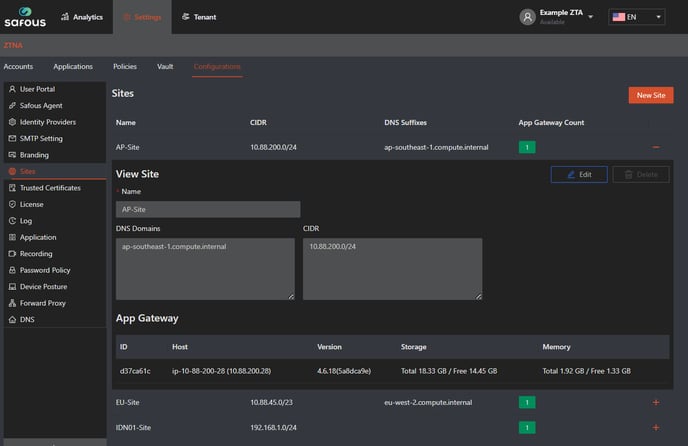Click the New Site button
Viewport: 688px width, 446px height.
click(650, 95)
